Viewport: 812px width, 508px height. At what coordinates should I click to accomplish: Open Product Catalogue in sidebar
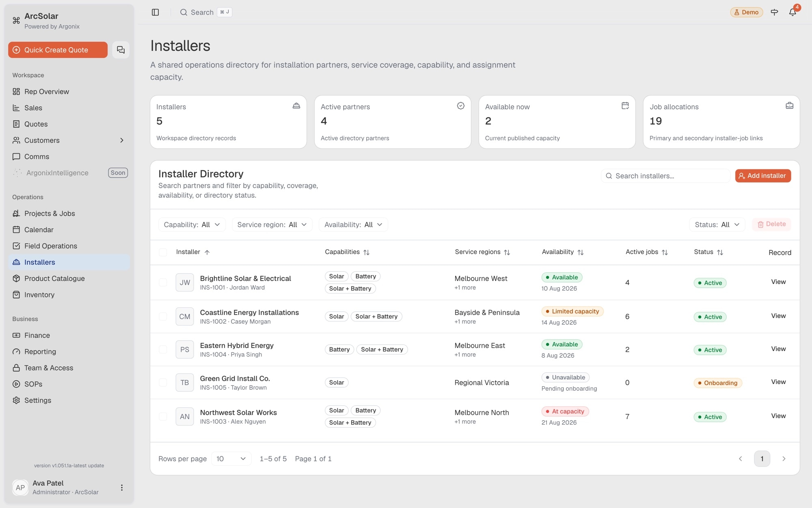(69, 278)
